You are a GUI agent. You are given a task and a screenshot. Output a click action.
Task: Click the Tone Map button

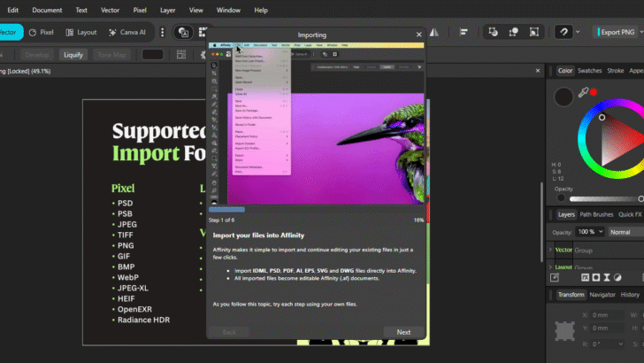pos(111,55)
